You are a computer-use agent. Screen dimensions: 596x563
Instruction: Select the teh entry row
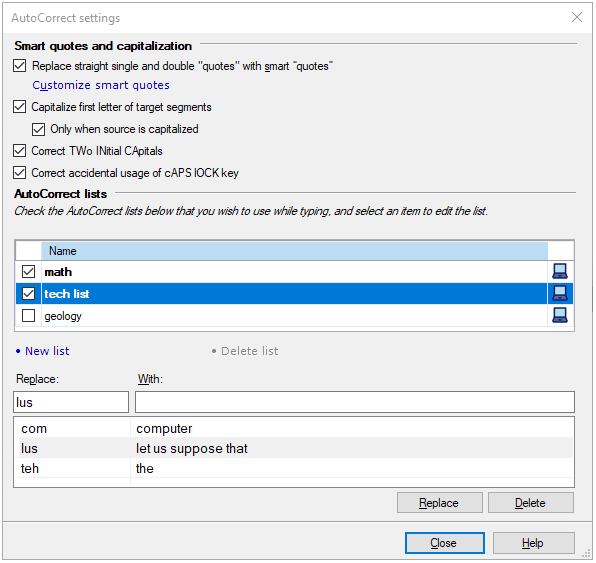pyautogui.click(x=294, y=468)
